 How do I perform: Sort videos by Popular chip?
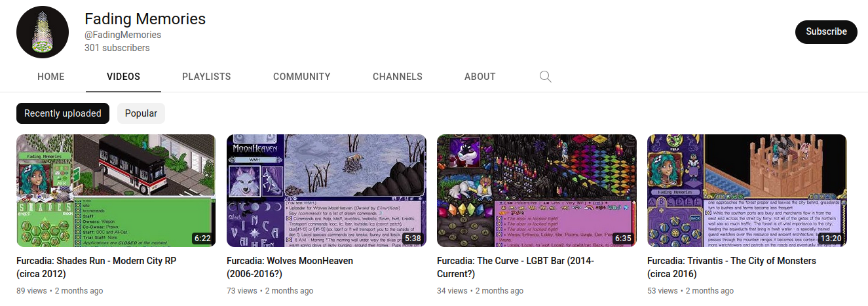[141, 113]
